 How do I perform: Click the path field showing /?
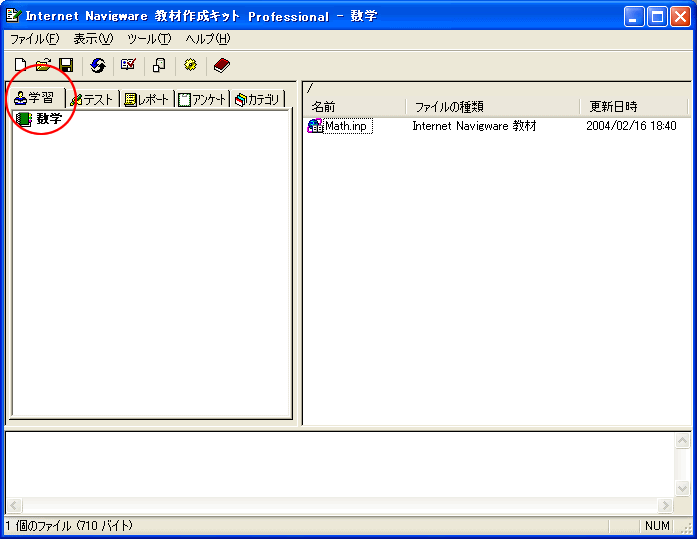[497, 88]
